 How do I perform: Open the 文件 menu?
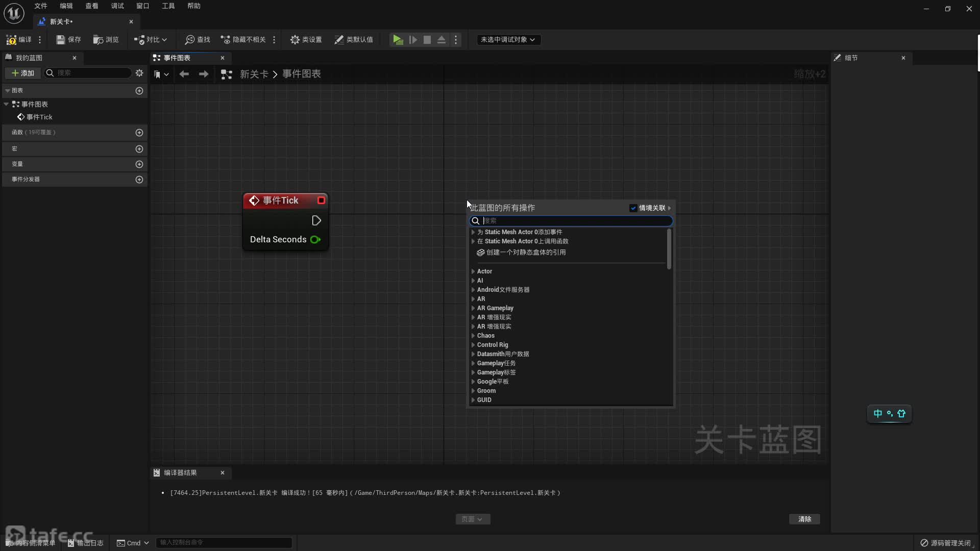pyautogui.click(x=41, y=6)
